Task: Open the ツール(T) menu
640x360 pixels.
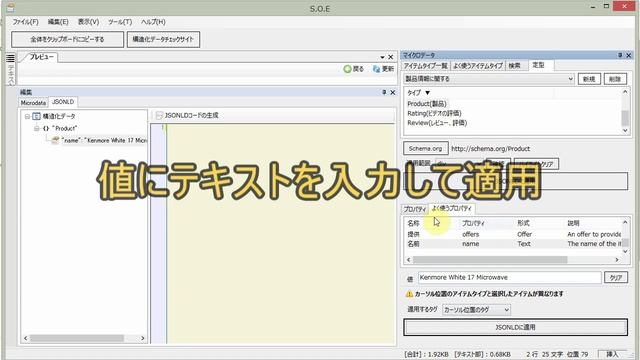Action: coord(120,22)
